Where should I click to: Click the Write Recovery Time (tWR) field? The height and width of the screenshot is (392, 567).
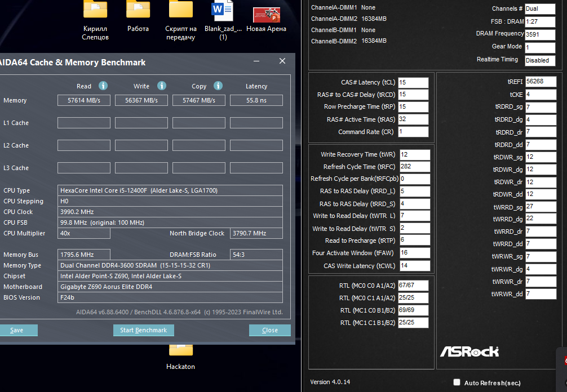pyautogui.click(x=415, y=155)
